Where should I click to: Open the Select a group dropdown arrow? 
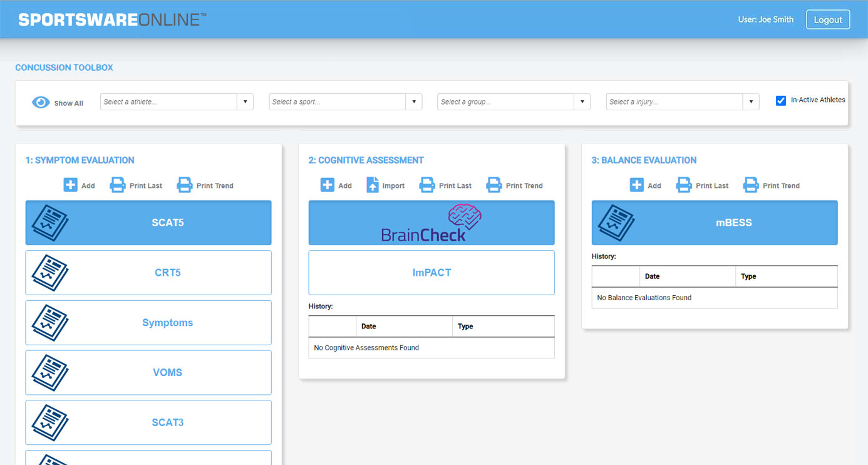pyautogui.click(x=582, y=102)
